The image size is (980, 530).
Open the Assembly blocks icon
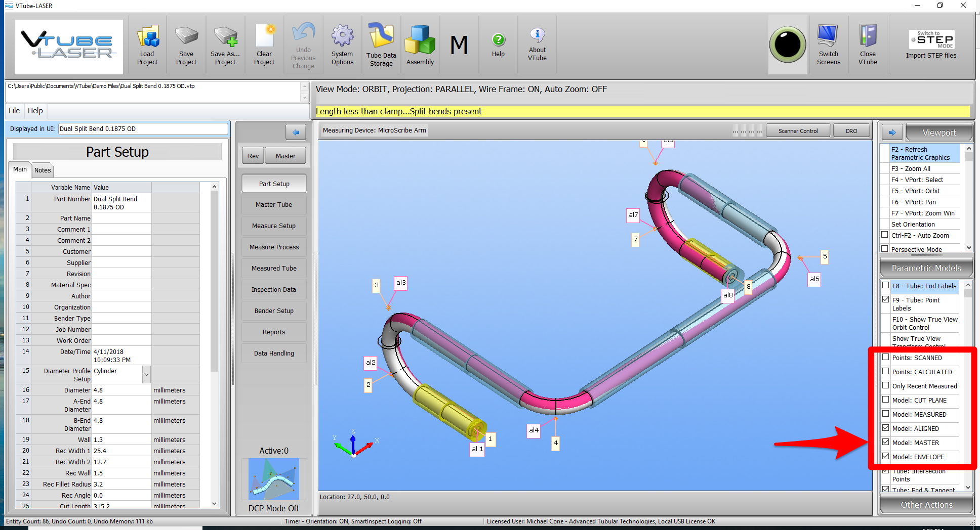420,46
